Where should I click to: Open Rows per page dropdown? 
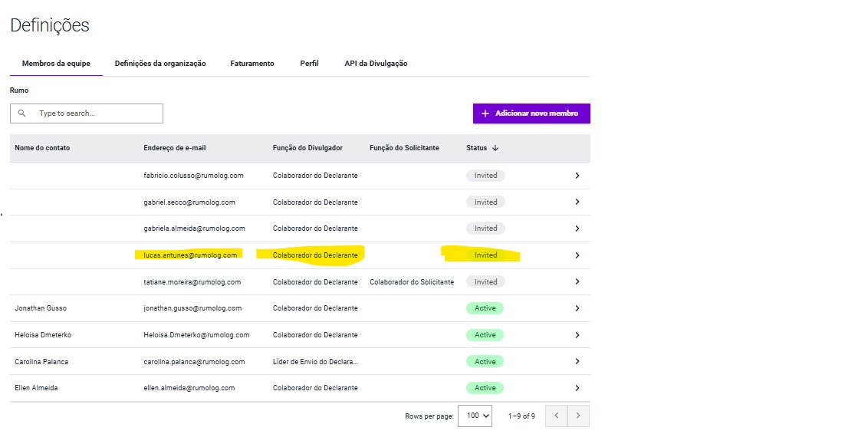point(475,416)
